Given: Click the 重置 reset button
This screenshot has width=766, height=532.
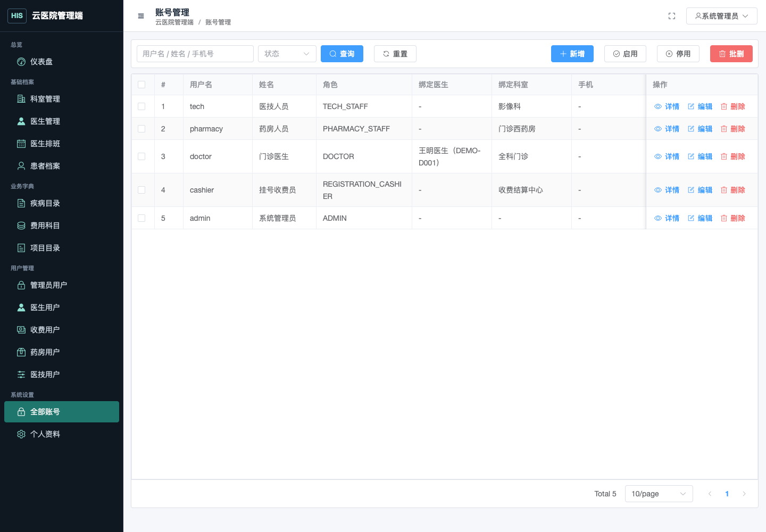Looking at the screenshot, I should click(x=395, y=54).
